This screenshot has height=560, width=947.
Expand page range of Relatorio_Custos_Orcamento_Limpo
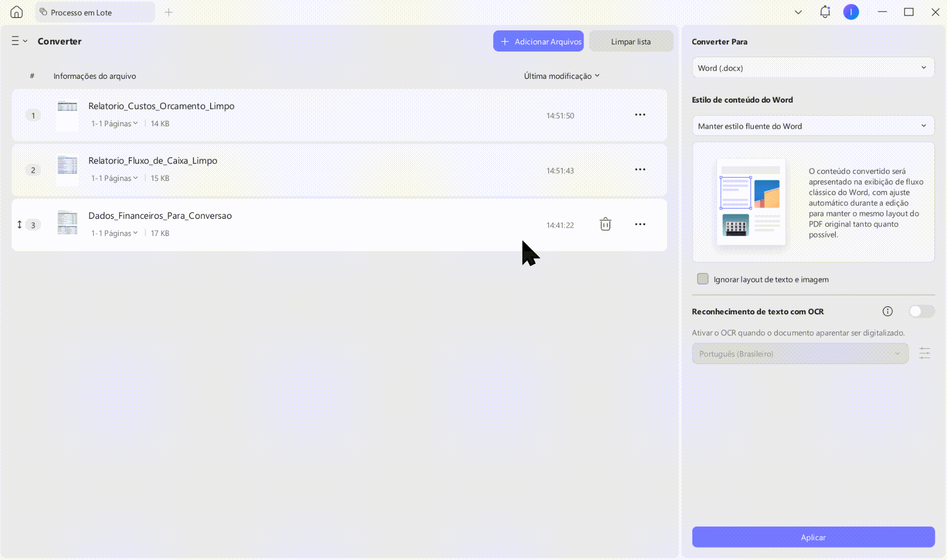pos(114,123)
